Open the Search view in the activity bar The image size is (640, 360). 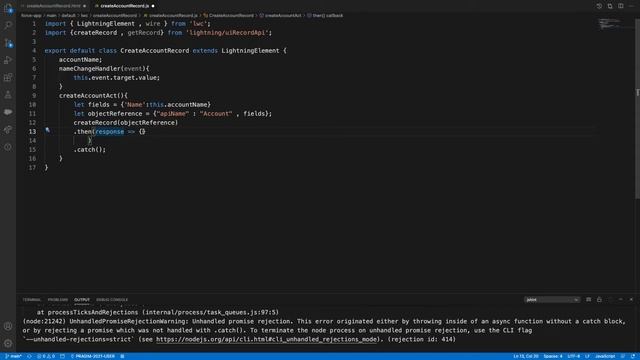click(8, 25)
